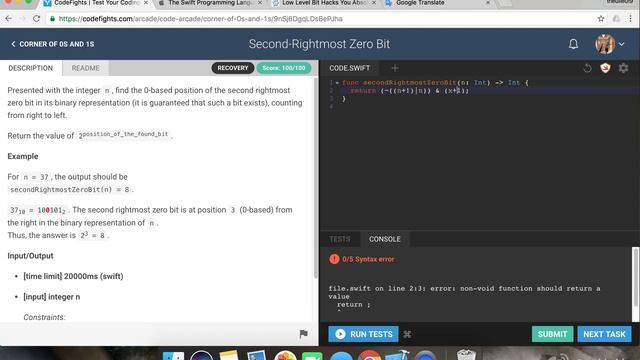
Task: Go back to Corner of 0s and 1s
Action: pos(53,44)
